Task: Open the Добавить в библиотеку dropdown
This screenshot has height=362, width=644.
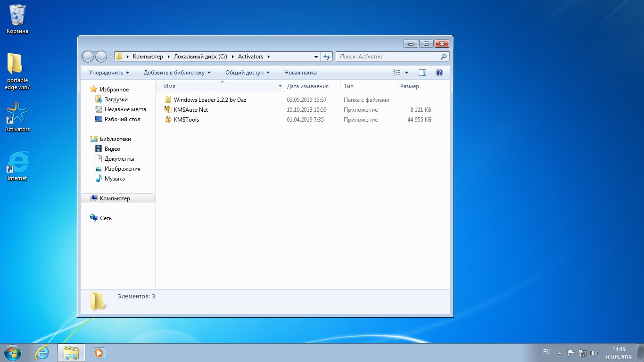Action: 177,73
